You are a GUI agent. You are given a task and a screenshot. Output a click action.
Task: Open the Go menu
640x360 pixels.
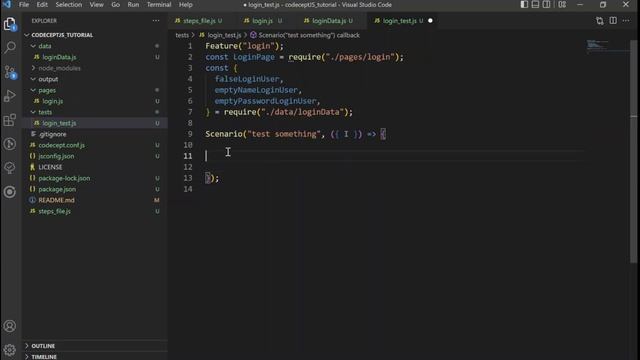point(116,4)
